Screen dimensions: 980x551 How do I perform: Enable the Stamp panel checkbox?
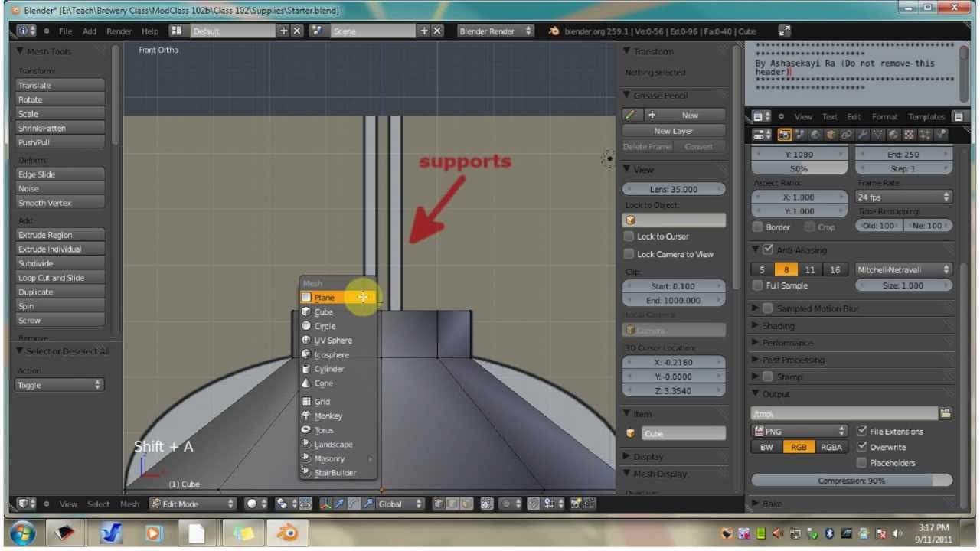click(x=768, y=377)
